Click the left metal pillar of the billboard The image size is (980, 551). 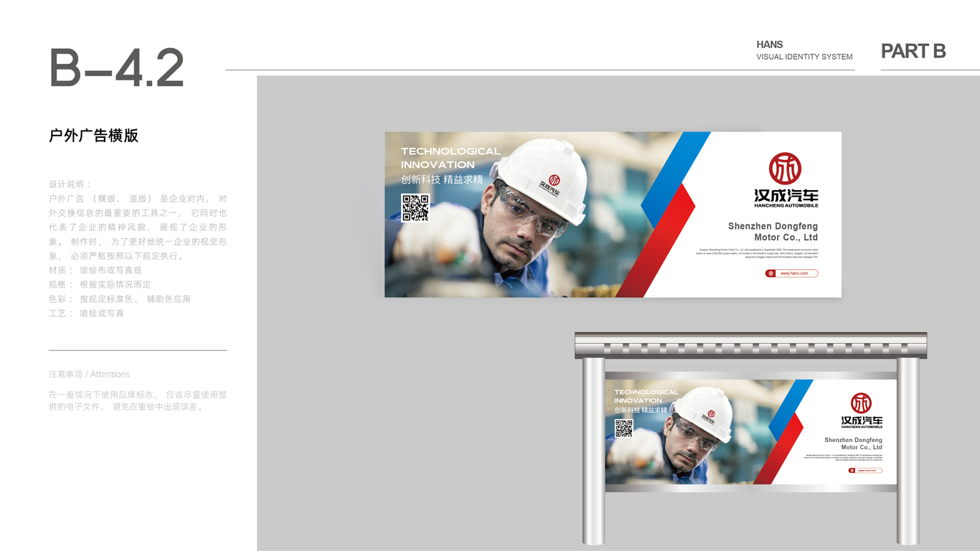click(x=593, y=451)
